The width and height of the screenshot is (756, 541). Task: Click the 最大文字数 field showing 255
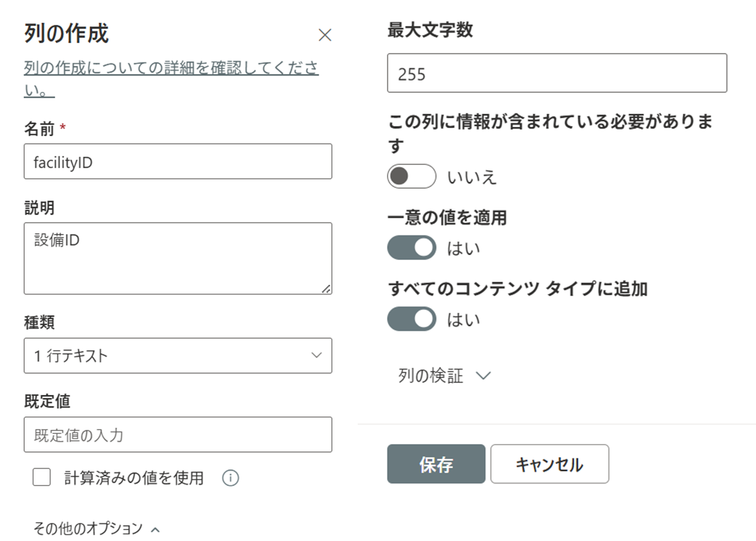pos(557,73)
